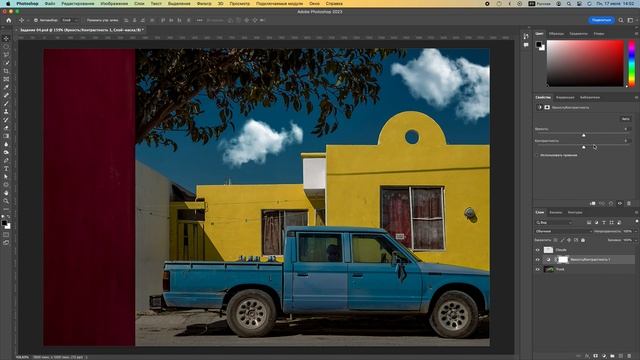Screen dimensions: 640x360
Task: Switch to the Библиотеки tab
Action: (x=590, y=97)
